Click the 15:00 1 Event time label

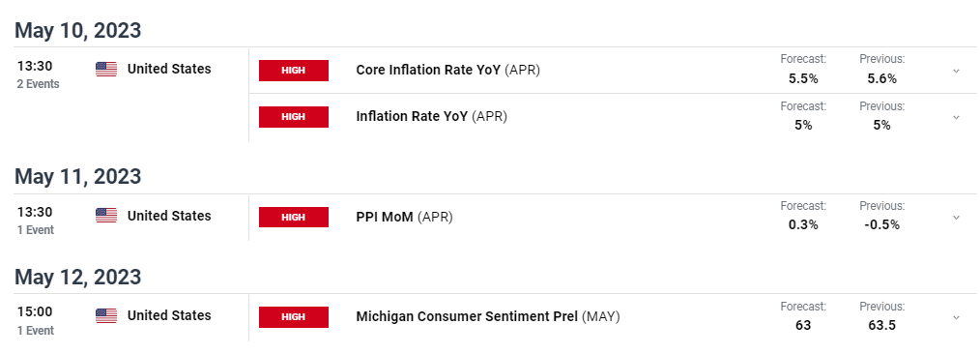tap(36, 320)
